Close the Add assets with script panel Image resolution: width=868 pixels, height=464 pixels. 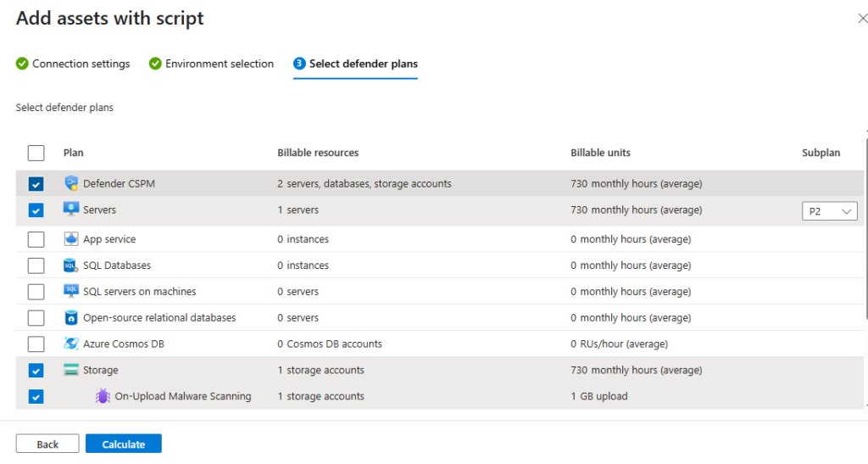[x=862, y=19]
